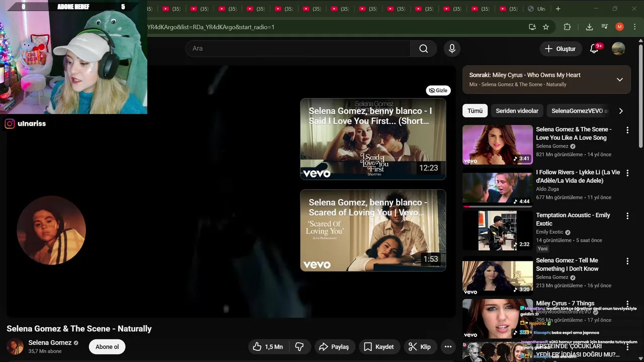The width and height of the screenshot is (644, 362).
Task: Dislike the video with thumbs down
Action: click(299, 346)
